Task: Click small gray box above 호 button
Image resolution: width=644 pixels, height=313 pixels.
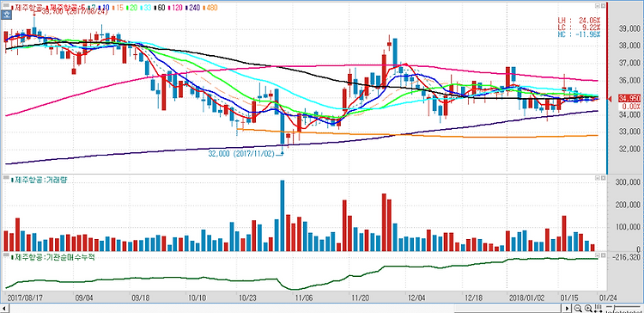Action: (x=6, y=5)
